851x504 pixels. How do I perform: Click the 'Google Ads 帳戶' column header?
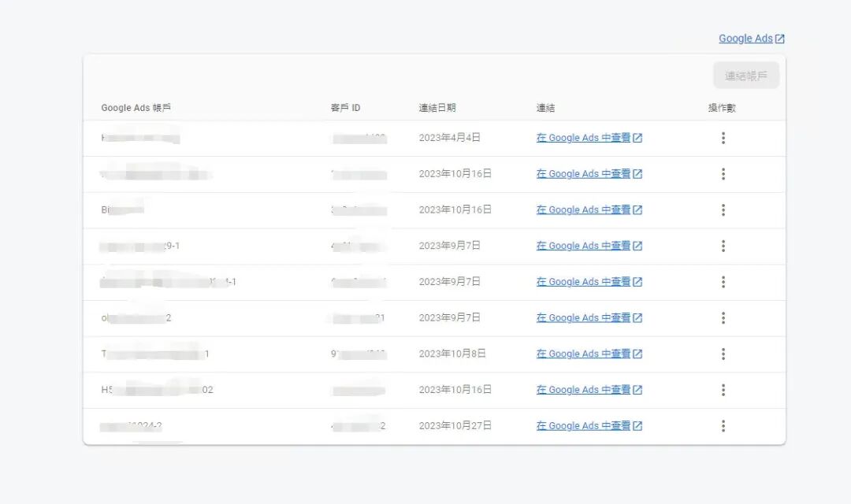coord(136,107)
